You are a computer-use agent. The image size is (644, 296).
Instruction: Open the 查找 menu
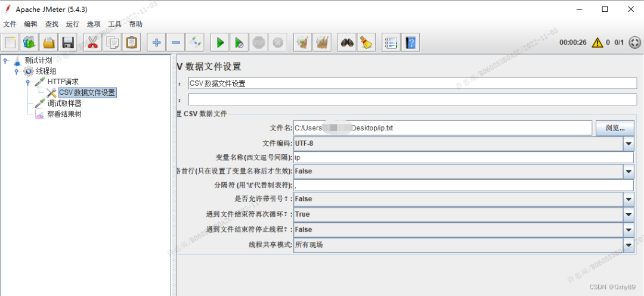[x=52, y=24]
